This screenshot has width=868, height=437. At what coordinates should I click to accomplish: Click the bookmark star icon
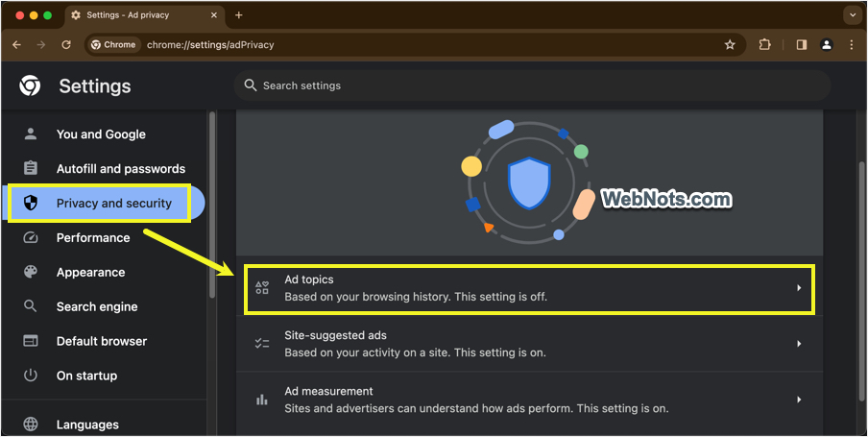click(x=730, y=44)
